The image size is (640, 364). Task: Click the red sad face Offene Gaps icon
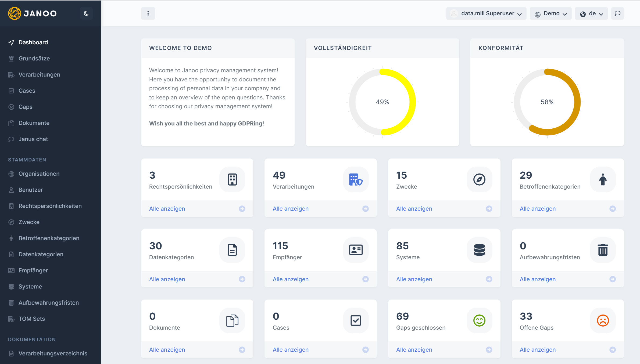[x=603, y=320]
